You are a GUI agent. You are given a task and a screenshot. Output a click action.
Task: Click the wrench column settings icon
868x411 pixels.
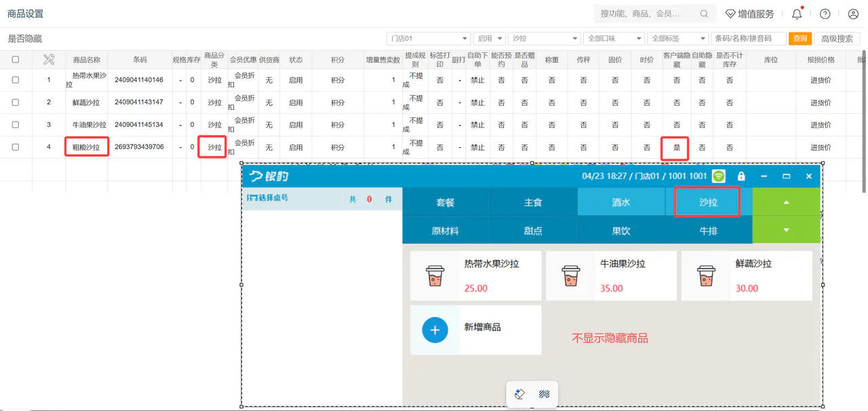pos(49,60)
